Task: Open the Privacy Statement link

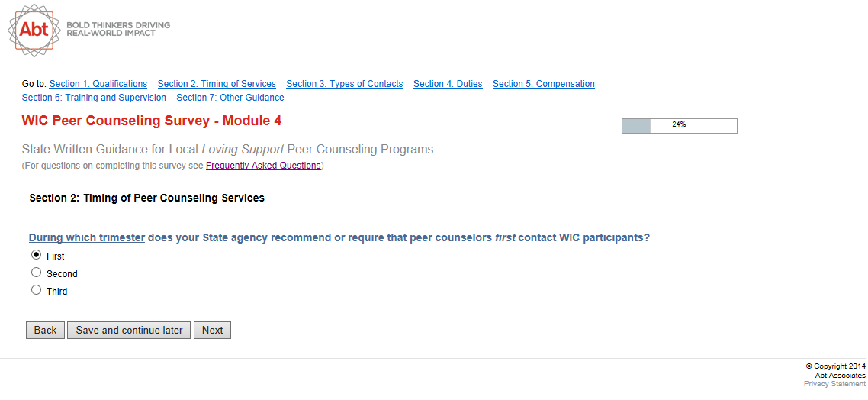Action: coord(834,384)
